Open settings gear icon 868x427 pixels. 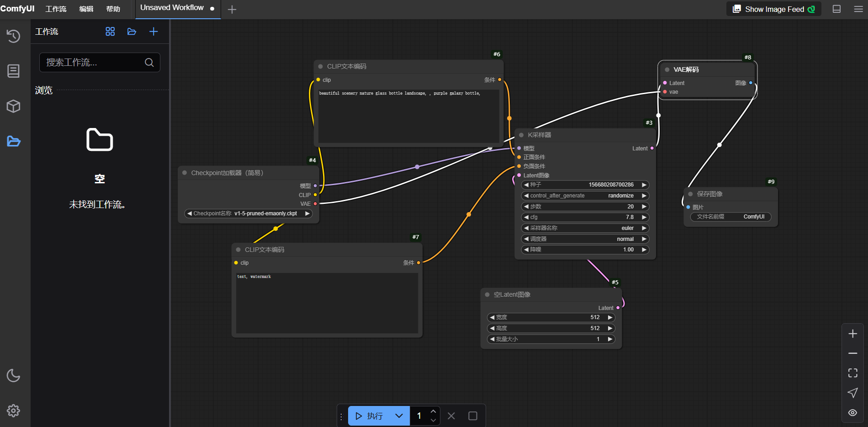[x=13, y=411]
